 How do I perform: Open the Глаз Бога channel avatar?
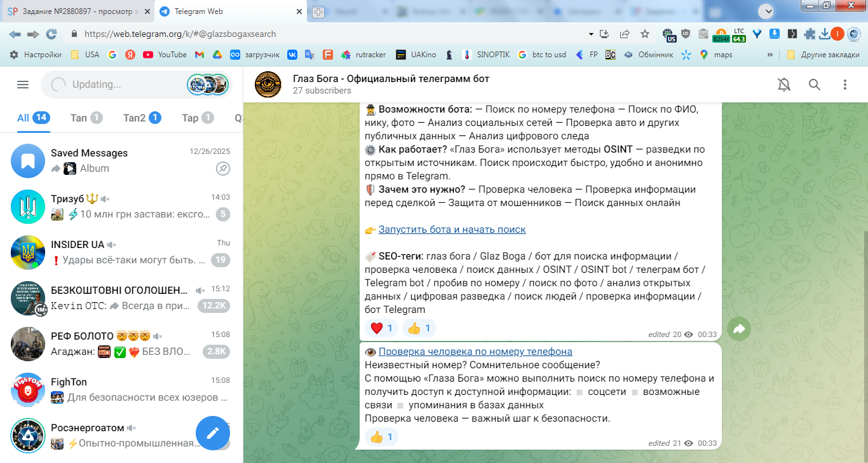point(268,85)
